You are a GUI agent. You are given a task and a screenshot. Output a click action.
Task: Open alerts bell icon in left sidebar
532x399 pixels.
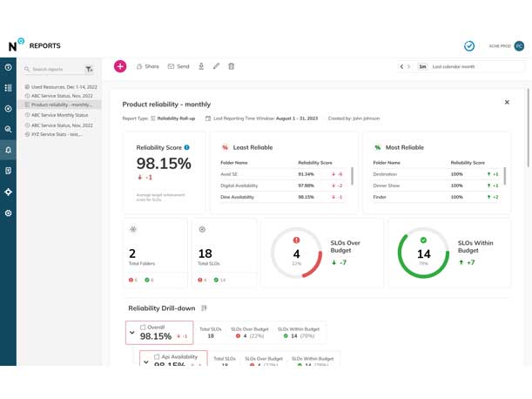coord(9,150)
